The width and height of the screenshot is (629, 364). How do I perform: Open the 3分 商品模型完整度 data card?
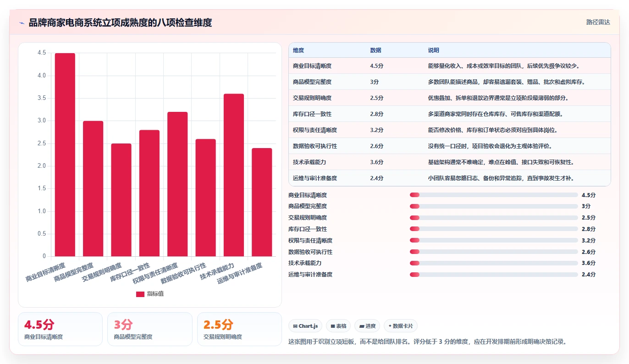(x=149, y=329)
